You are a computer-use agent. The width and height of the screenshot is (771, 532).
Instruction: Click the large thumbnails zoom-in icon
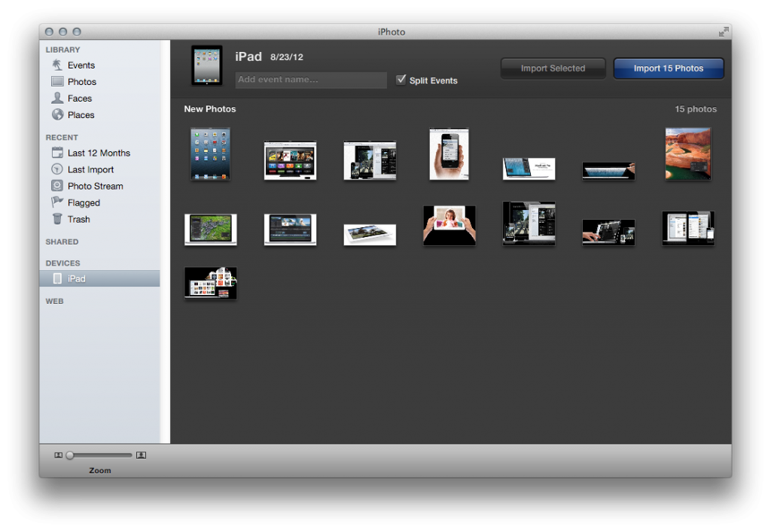141,455
